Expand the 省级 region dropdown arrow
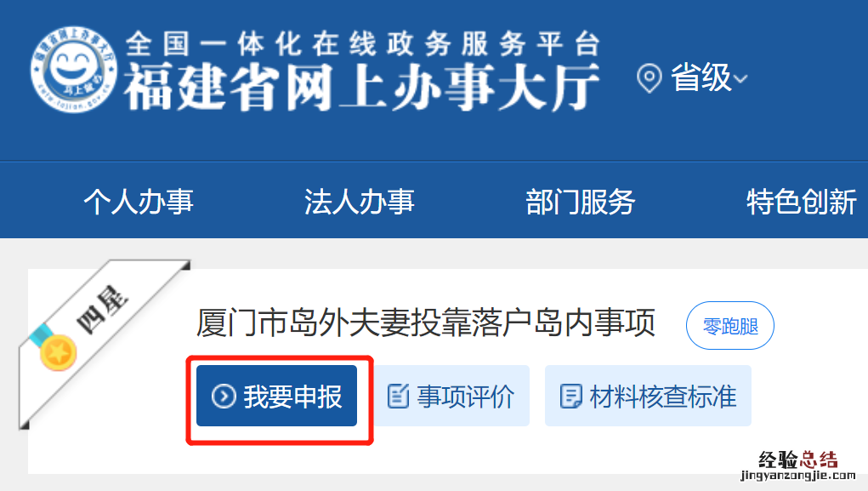The image size is (868, 491). (740, 79)
